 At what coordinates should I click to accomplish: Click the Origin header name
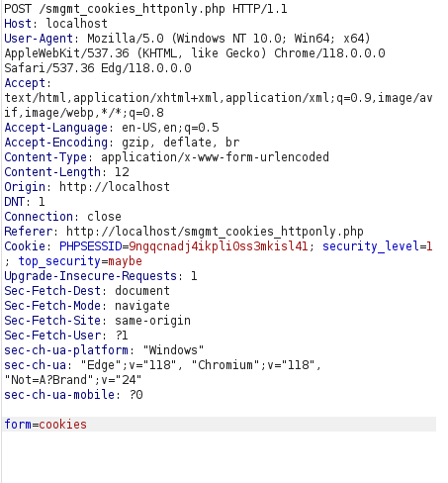[x=25, y=187]
